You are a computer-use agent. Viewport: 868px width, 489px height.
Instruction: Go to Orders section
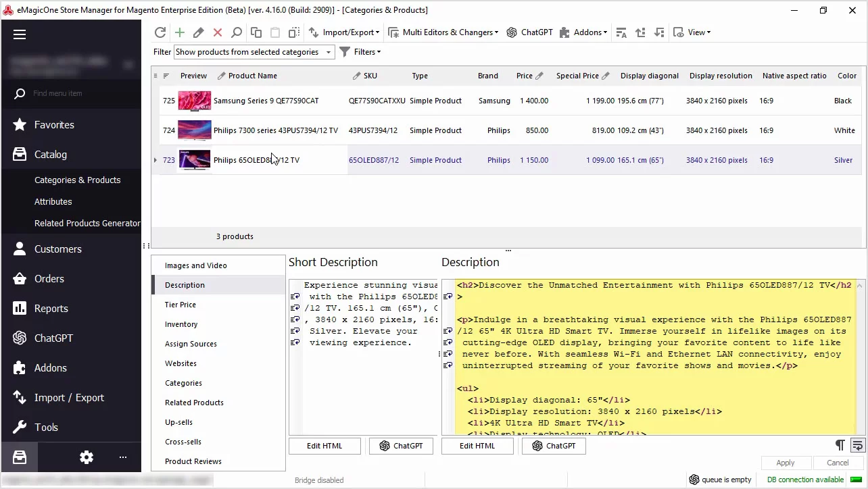[71, 279]
